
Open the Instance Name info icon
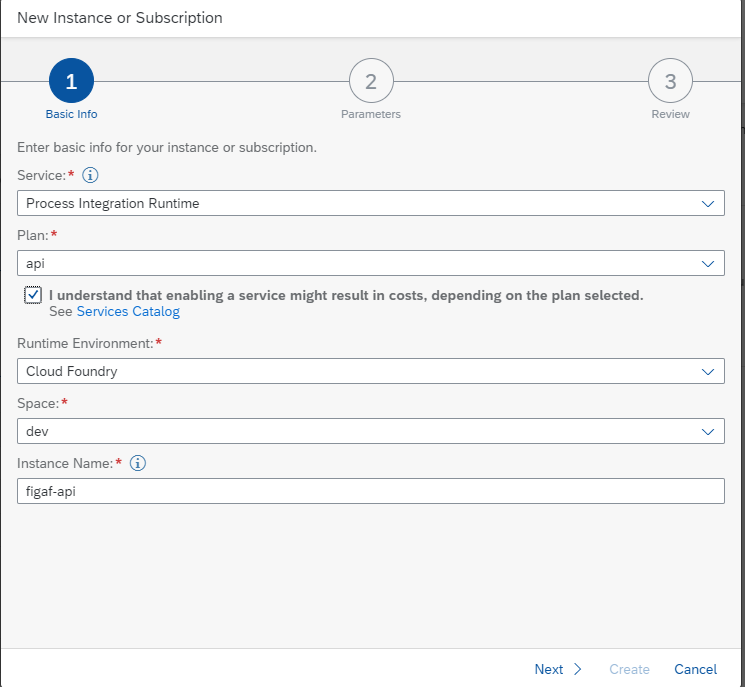tap(138, 463)
